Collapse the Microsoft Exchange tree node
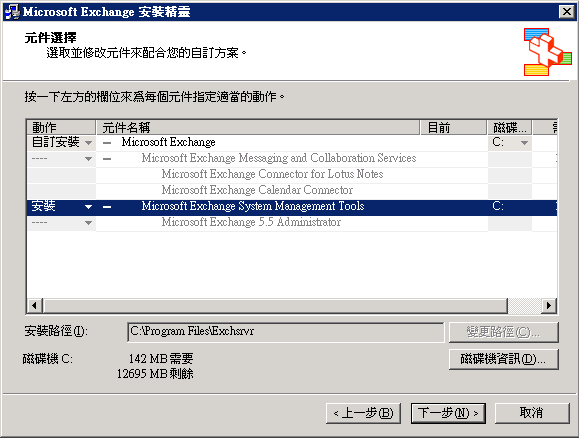Screen dimensions: 579x438 pos(107,143)
